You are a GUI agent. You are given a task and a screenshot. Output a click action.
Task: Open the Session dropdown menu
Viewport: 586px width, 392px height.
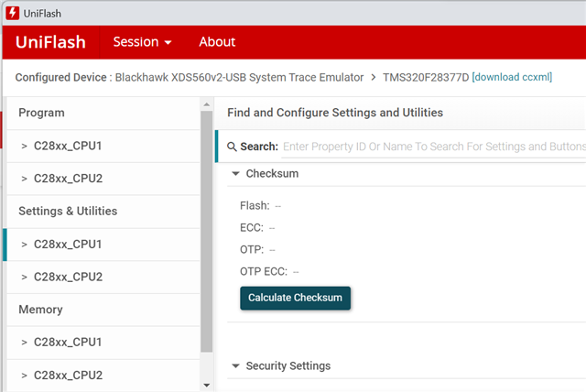point(142,42)
